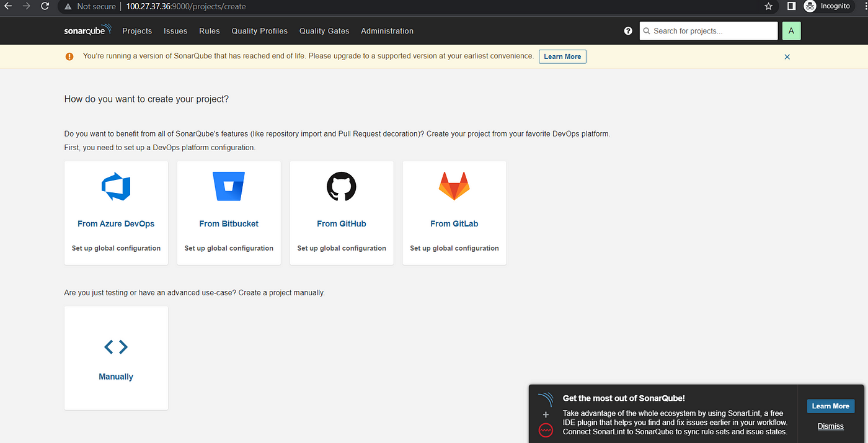Open the browser side panel icon
Viewport: 868px width, 443px height.
791,6
